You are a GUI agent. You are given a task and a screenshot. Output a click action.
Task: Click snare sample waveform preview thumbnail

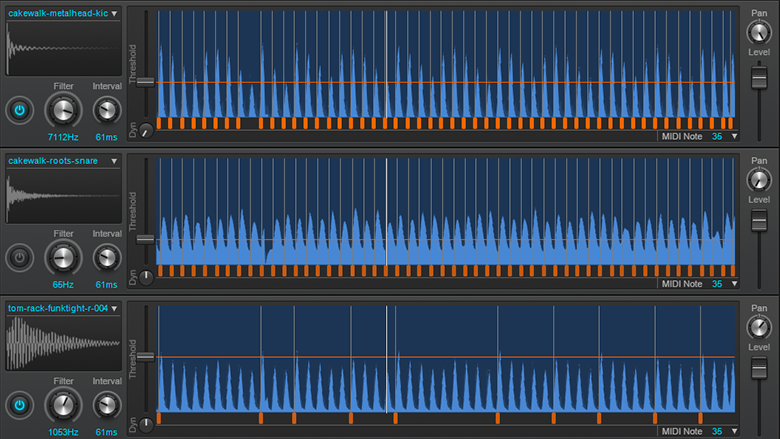64,196
